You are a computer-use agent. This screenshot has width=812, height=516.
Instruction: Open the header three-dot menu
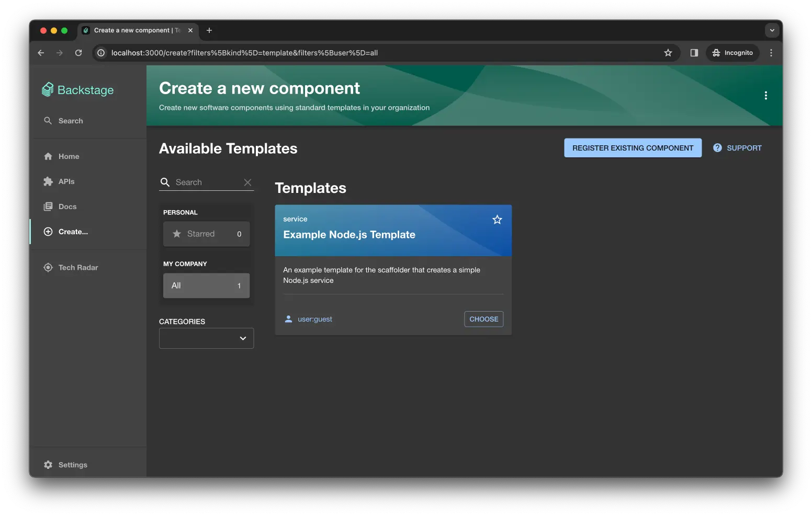[x=765, y=96]
